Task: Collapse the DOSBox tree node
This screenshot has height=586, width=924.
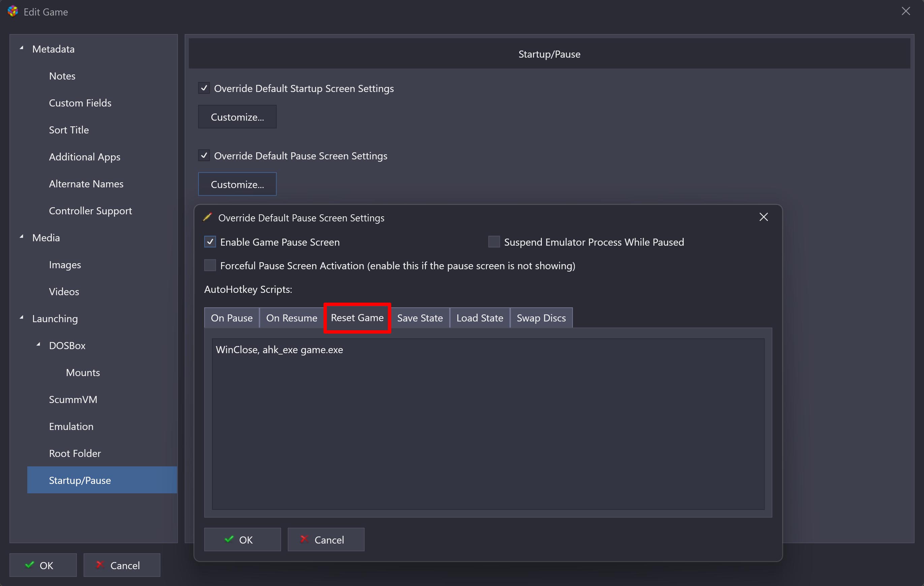Action: (x=39, y=345)
